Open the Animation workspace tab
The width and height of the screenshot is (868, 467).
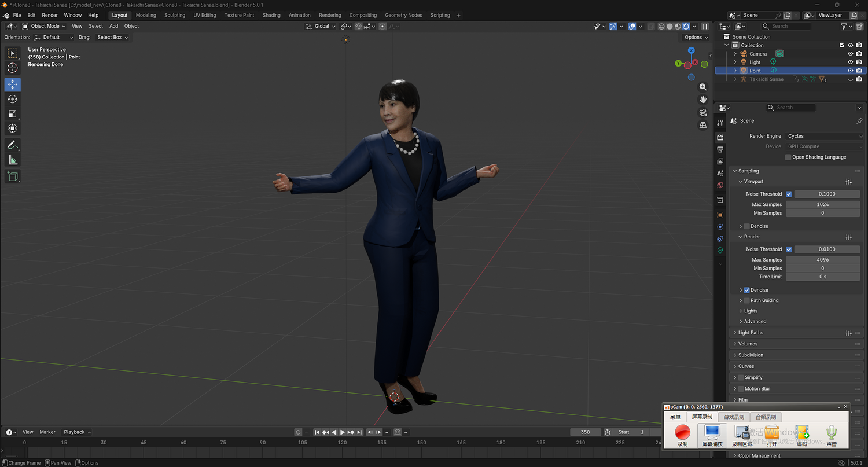click(300, 15)
